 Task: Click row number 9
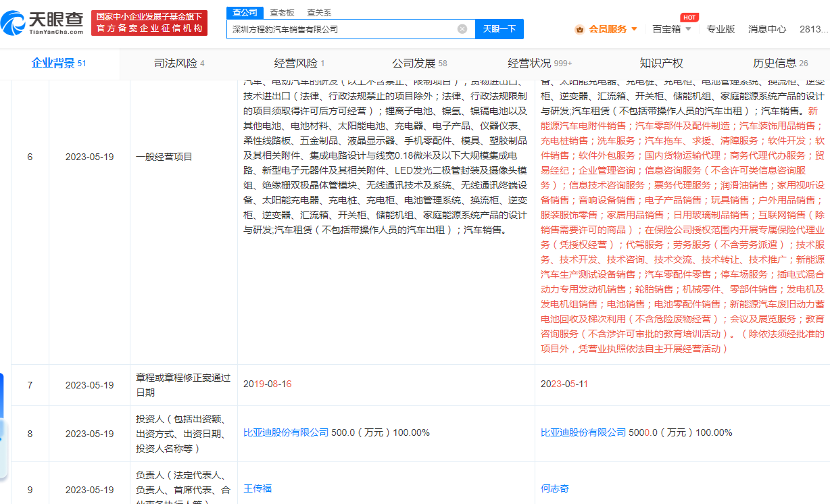pyautogui.click(x=30, y=490)
